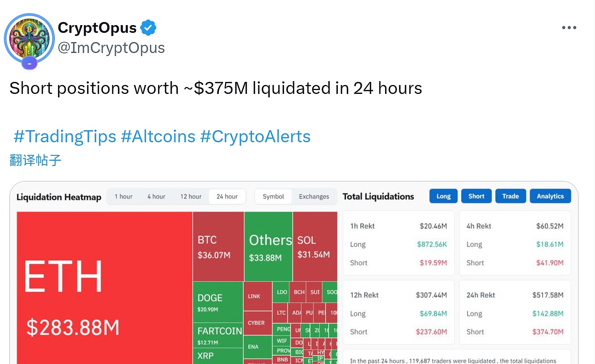Image resolution: width=595 pixels, height=364 pixels.
Task: Filter liquidations by Short positions
Action: [x=476, y=196]
